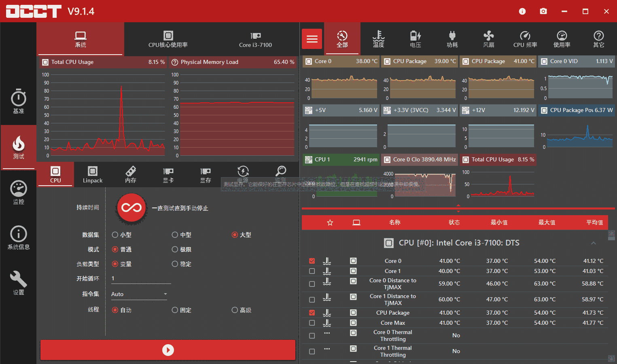The width and height of the screenshot is (617, 364).
Task: Switch to the 温度 temperature tab
Action: click(x=379, y=39)
